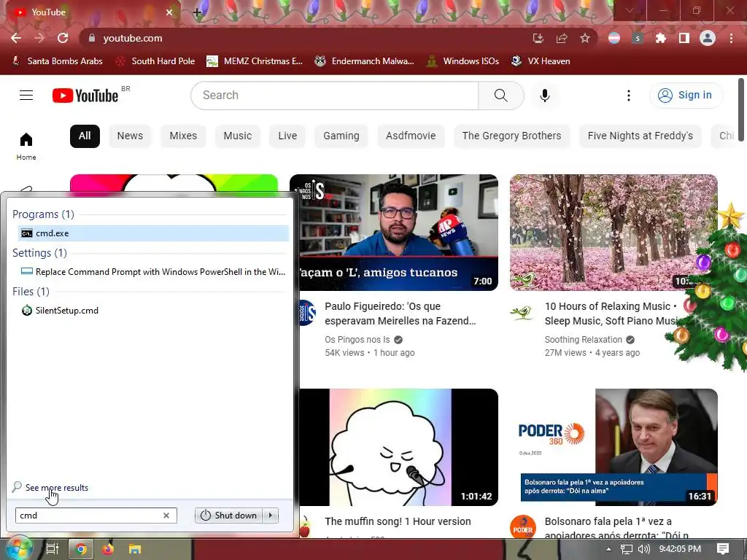The height and width of the screenshot is (560, 747).
Task: Select the Live filter chip
Action: (287, 136)
